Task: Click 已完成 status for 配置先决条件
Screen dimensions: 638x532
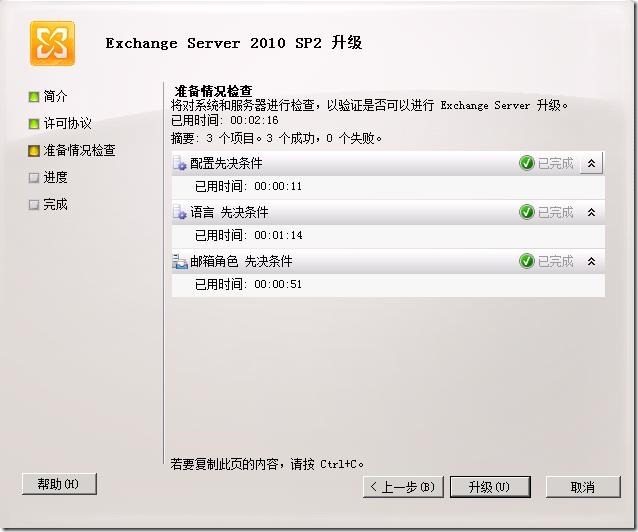Action: [x=555, y=164]
